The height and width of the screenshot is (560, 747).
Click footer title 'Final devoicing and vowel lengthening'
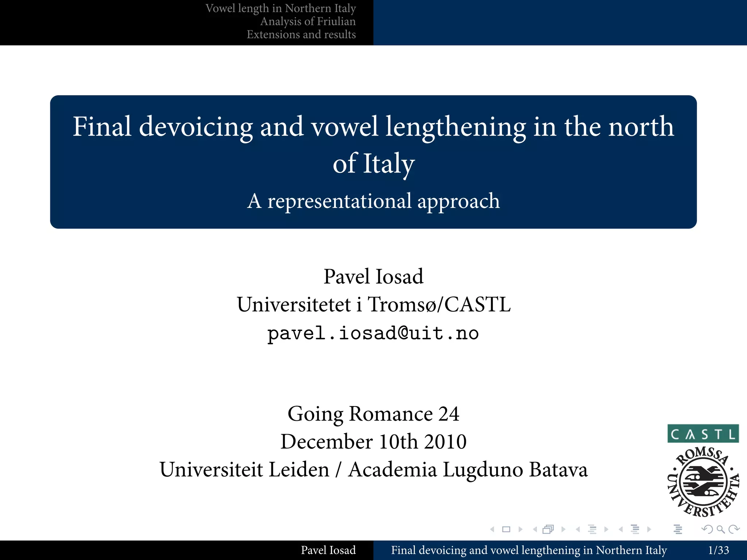point(529,550)
